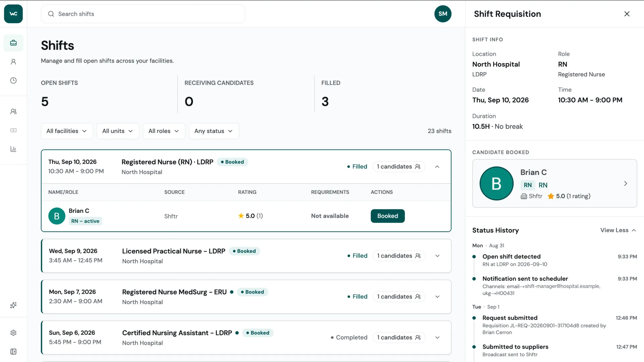The height and width of the screenshot is (362, 644).
Task: Click the SM user avatar
Action: pos(443,14)
